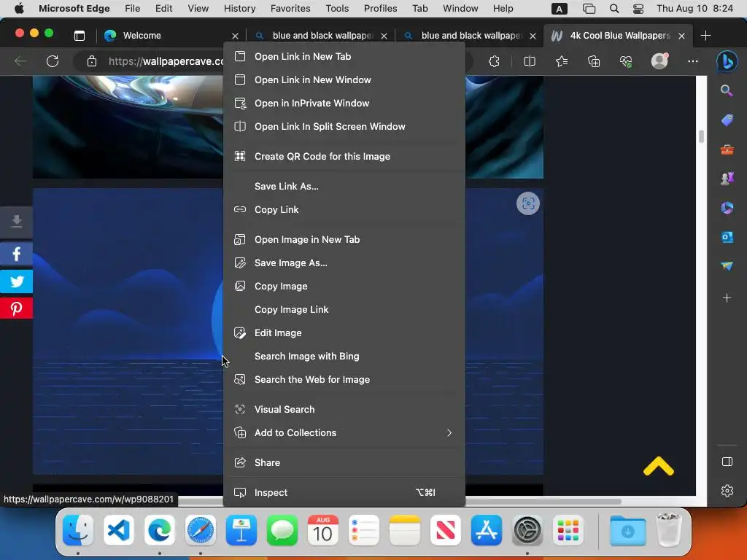Choose Create QR Code for this Image
This screenshot has height=560, width=747.
tap(344, 157)
